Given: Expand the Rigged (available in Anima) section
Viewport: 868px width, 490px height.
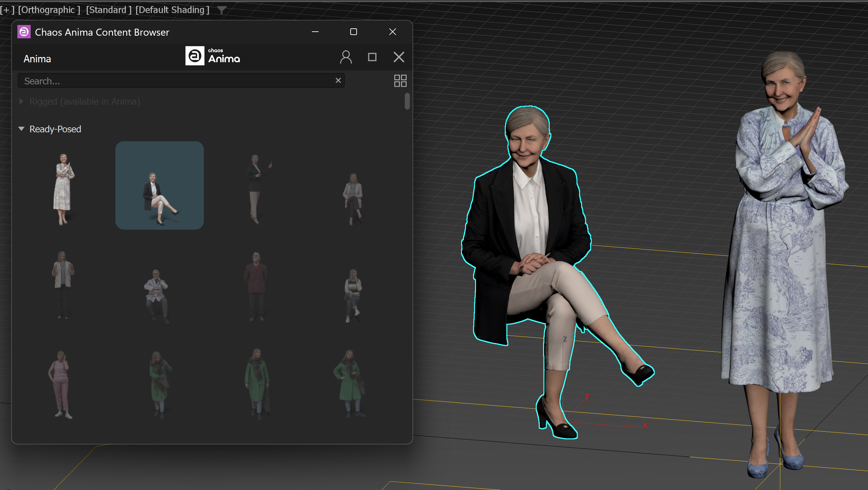Looking at the screenshot, I should click(x=21, y=101).
